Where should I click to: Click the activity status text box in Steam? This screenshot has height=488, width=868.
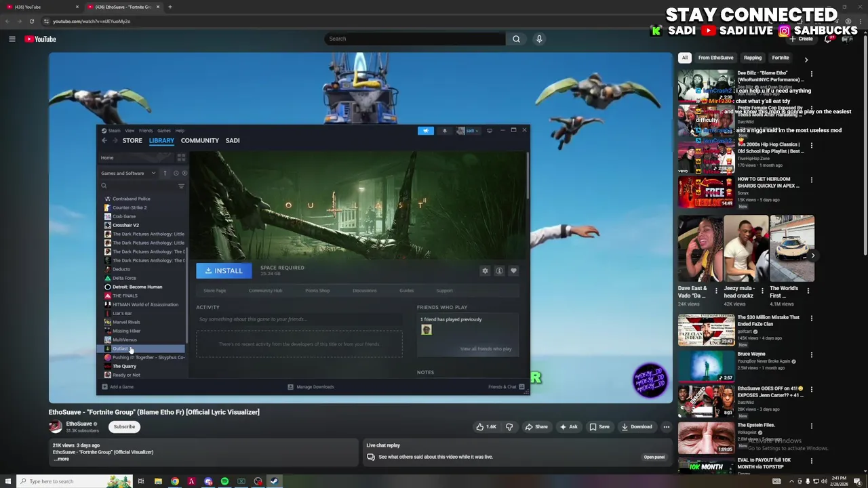[299, 319]
